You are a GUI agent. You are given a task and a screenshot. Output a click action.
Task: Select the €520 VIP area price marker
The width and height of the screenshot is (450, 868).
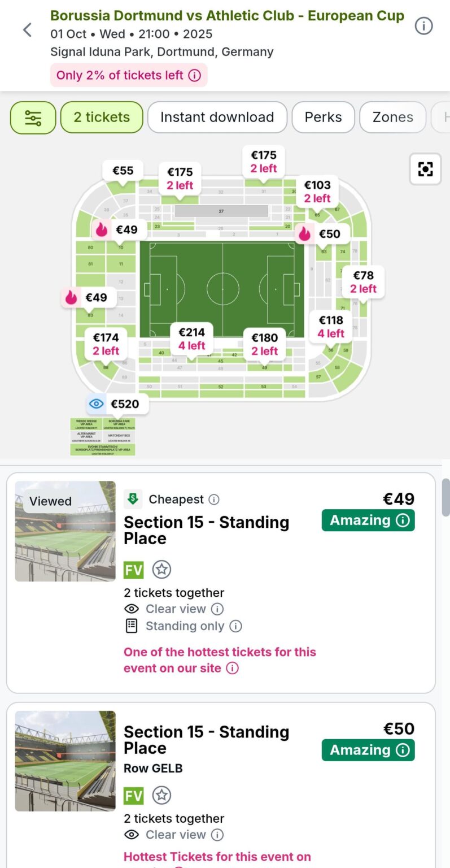tap(117, 404)
